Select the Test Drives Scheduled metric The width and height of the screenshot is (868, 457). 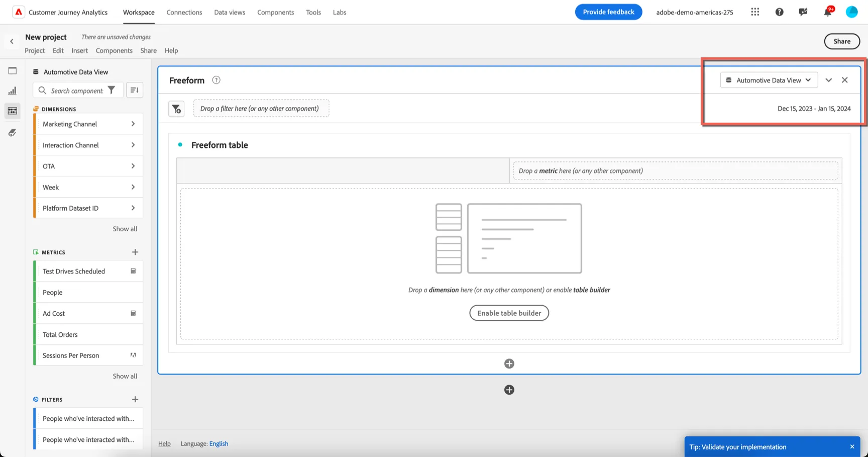(x=88, y=271)
